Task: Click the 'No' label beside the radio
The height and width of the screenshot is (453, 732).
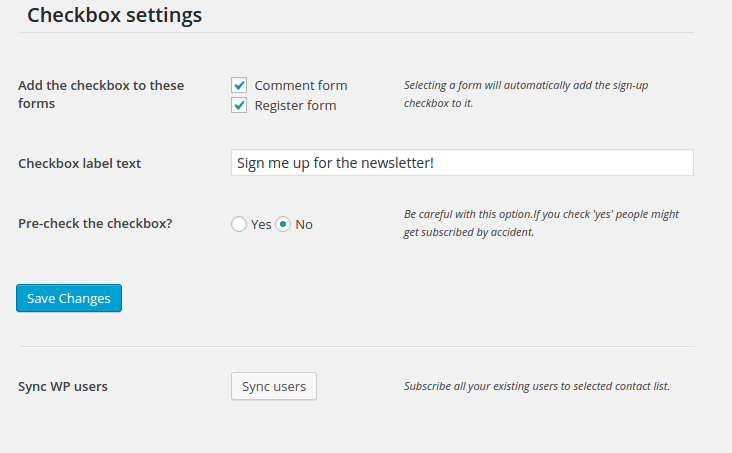Action: pos(304,225)
